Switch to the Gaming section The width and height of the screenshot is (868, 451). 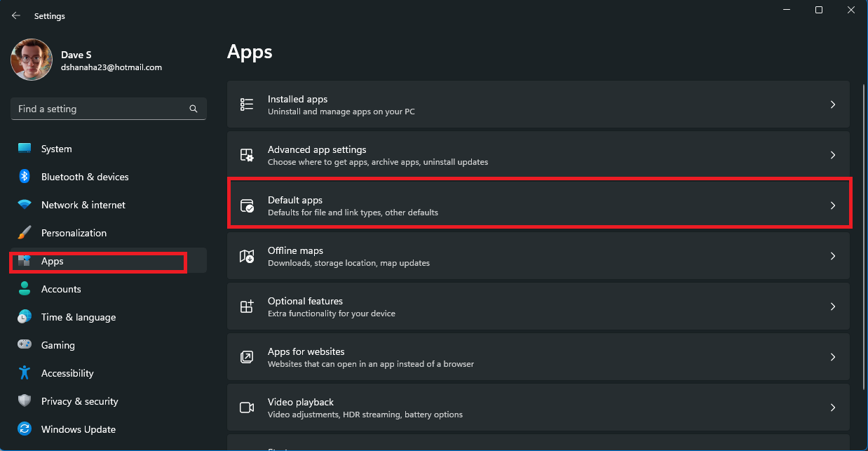point(57,345)
